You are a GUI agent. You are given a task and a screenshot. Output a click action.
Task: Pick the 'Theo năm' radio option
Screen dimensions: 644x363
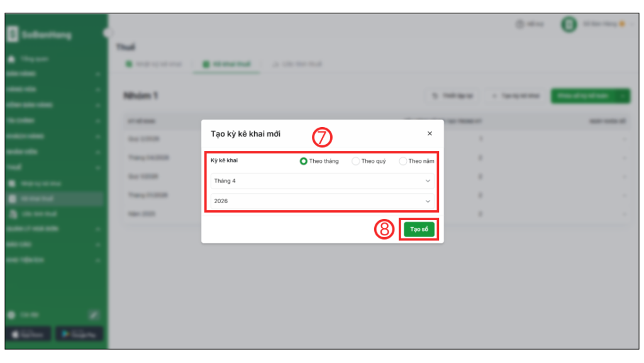tap(403, 161)
